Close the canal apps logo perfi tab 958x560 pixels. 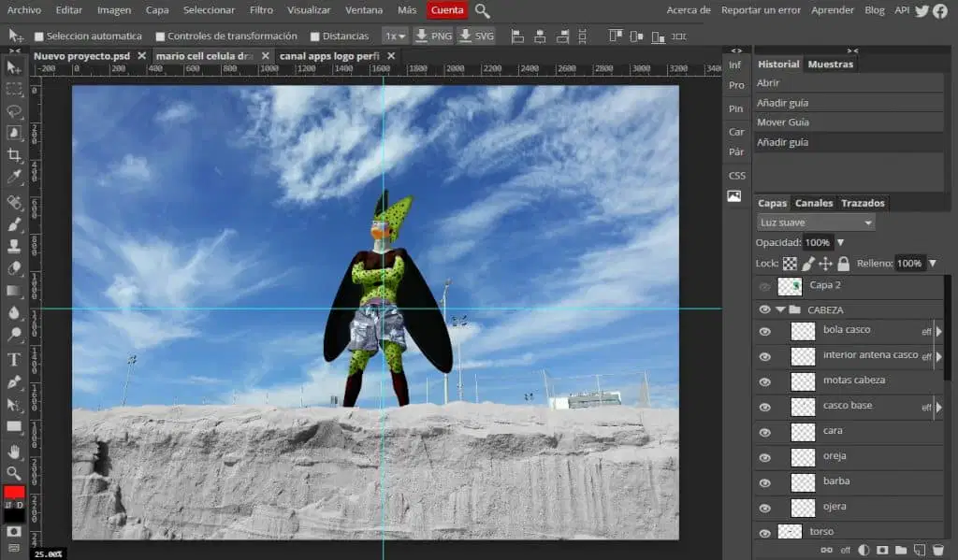click(x=391, y=56)
